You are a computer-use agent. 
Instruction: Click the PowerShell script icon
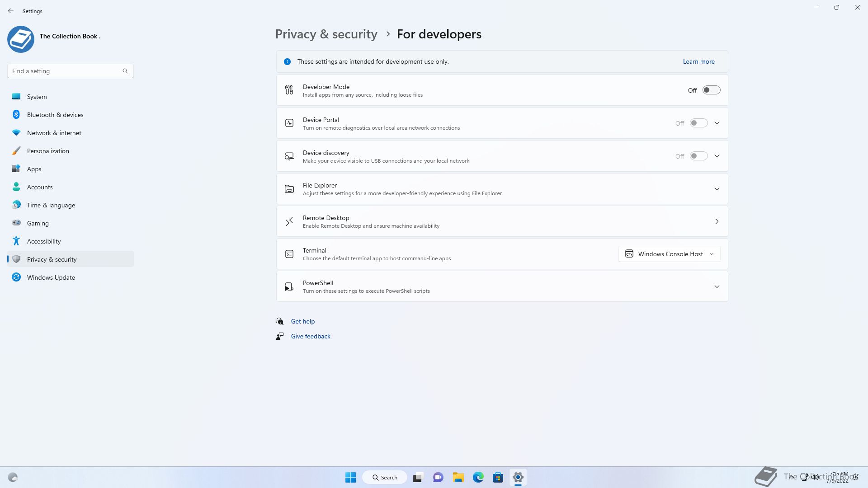[x=289, y=286]
